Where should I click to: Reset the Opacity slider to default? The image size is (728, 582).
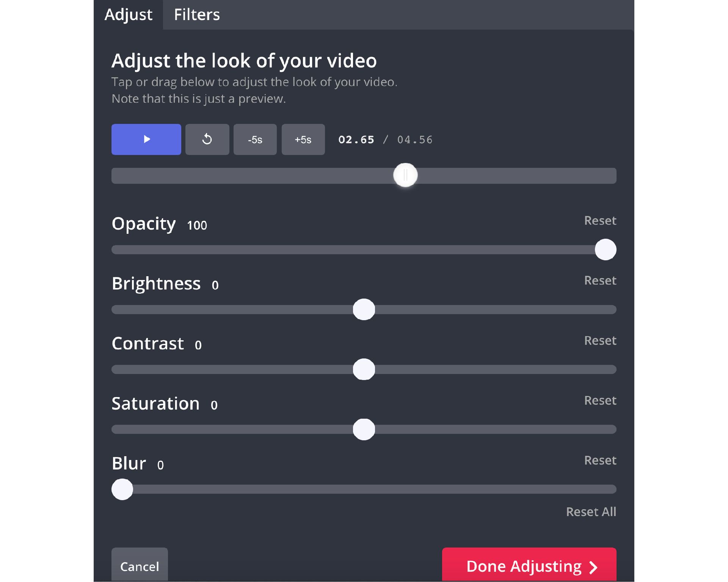(x=599, y=220)
